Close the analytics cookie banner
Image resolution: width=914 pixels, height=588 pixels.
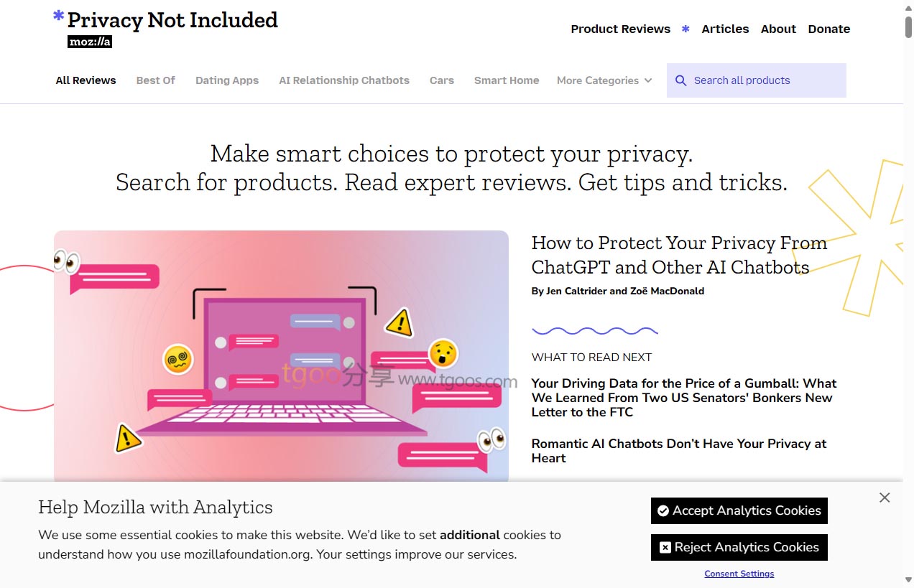(885, 498)
